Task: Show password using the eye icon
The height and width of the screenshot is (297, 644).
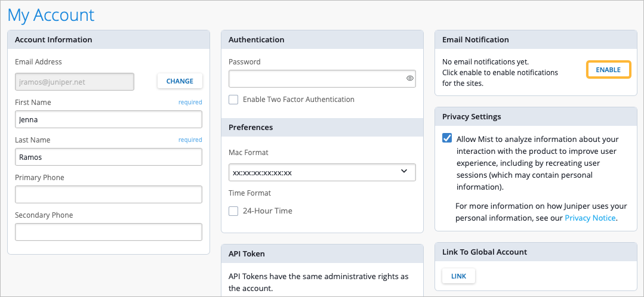Action: (409, 78)
